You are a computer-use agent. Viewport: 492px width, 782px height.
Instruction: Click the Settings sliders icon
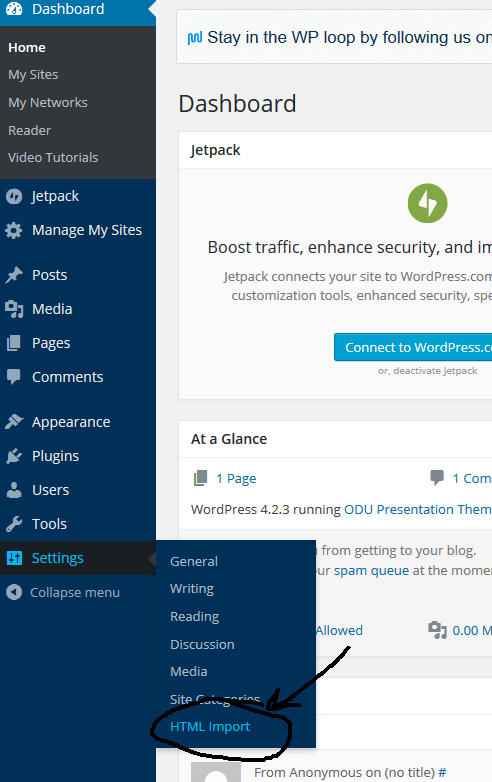point(14,558)
